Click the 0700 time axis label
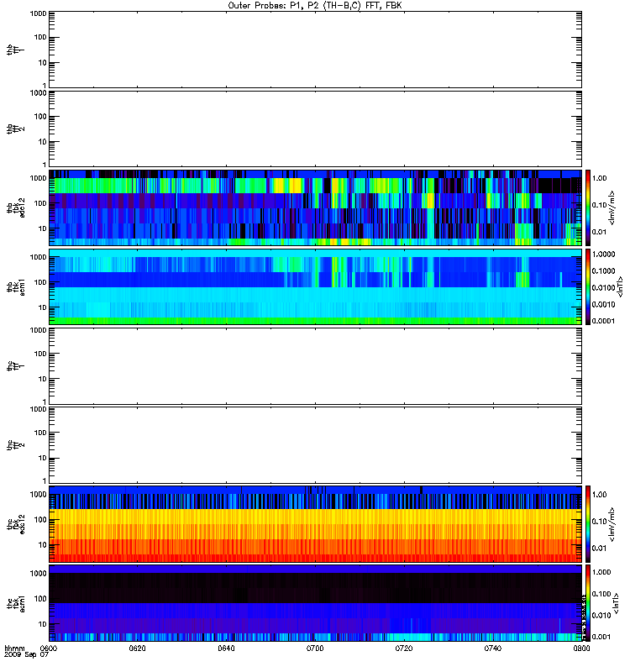Screen dimensions: 630x672 (315, 648)
